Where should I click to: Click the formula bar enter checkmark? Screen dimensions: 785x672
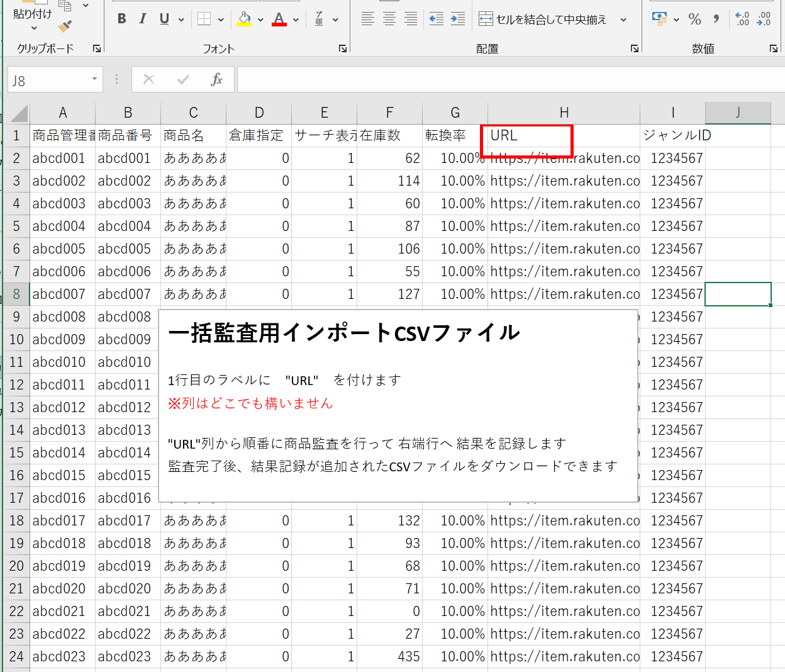point(183,79)
